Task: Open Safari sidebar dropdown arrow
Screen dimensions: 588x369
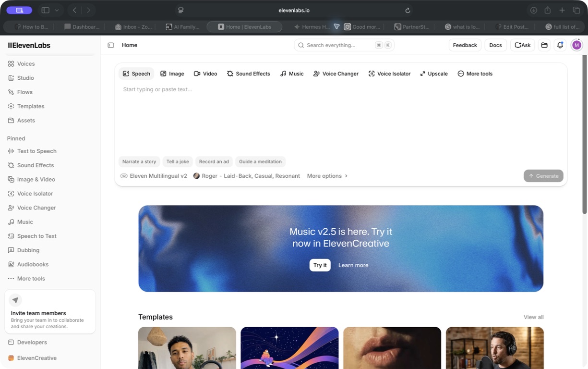Action: point(57,10)
